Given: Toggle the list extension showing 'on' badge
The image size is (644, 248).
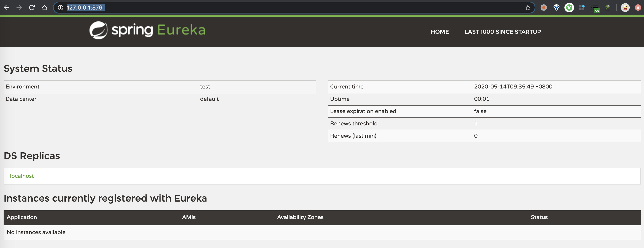Looking at the screenshot, I should click(x=595, y=8).
